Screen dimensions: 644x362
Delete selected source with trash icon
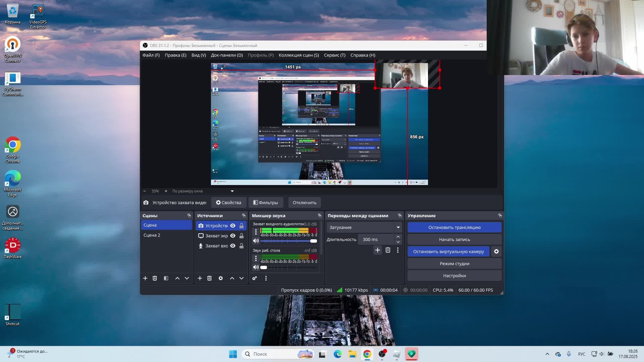click(x=209, y=278)
